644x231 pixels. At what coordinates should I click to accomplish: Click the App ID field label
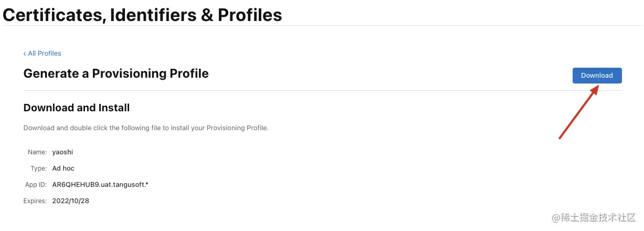[36, 185]
